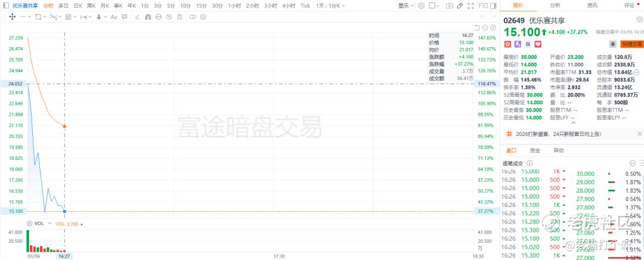
Task: Delete all drawings with trash icon
Action: [x=179, y=17]
